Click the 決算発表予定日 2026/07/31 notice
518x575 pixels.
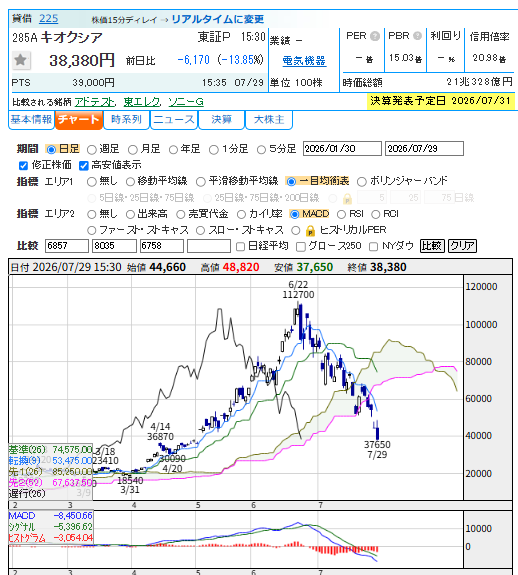click(x=441, y=101)
